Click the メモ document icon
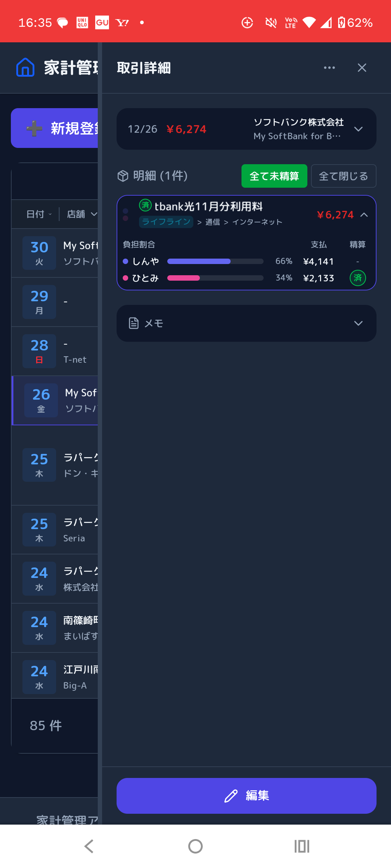 point(134,323)
